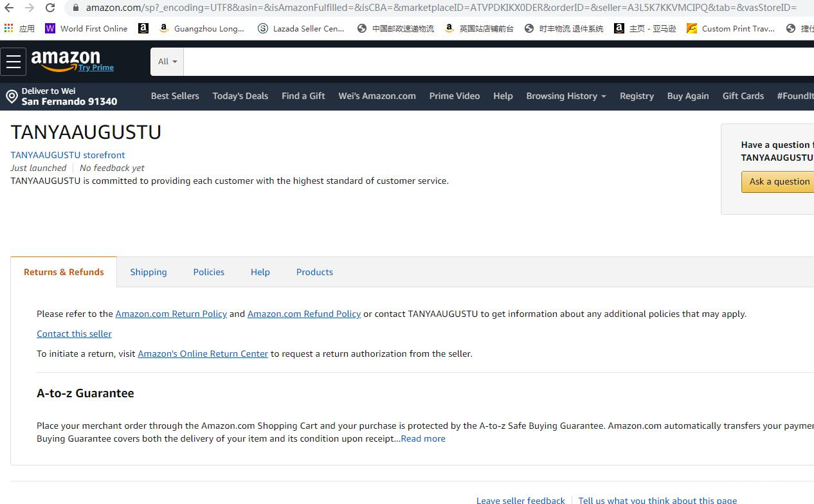Image resolution: width=814 pixels, height=504 pixels.
Task: Open Gift Cards in nav bar
Action: click(x=743, y=96)
